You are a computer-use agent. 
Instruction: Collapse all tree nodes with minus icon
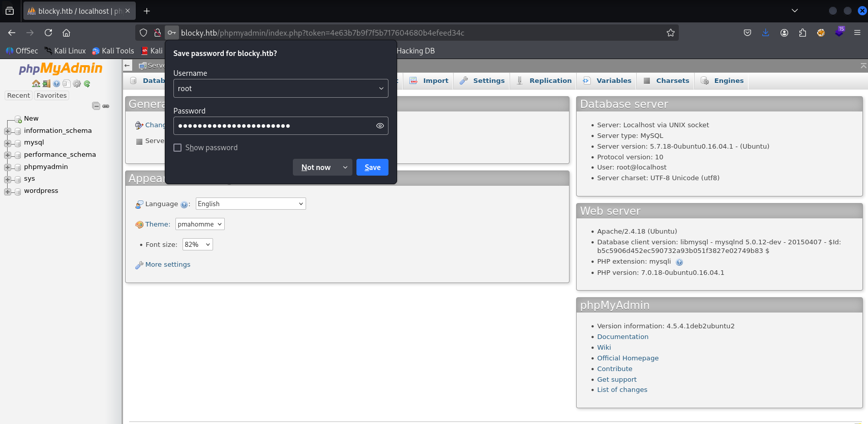96,106
